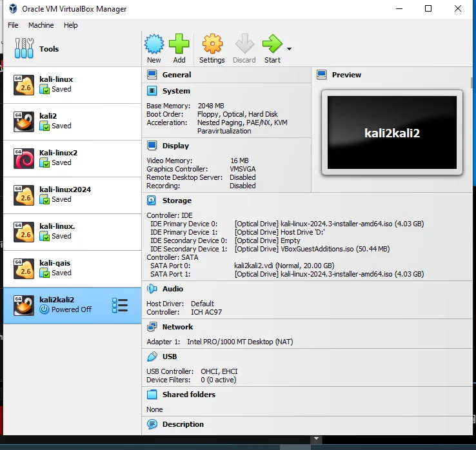The height and width of the screenshot is (450, 476).
Task: Select the Kali-linux2 virtual machine
Action: tap(72, 159)
